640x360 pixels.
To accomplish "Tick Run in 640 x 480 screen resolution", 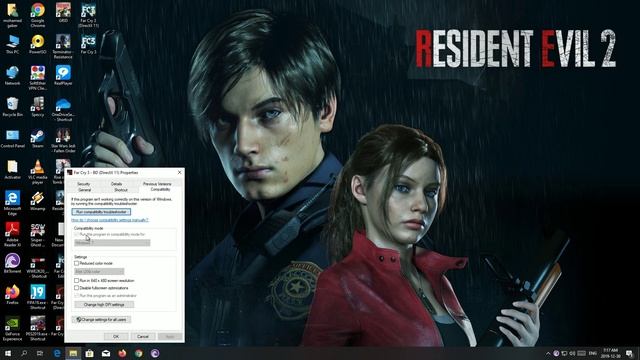I will point(76,281).
